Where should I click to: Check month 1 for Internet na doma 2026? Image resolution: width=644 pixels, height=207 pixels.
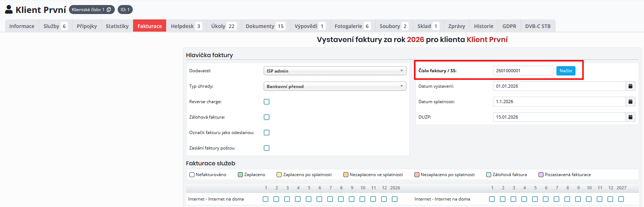point(265,199)
